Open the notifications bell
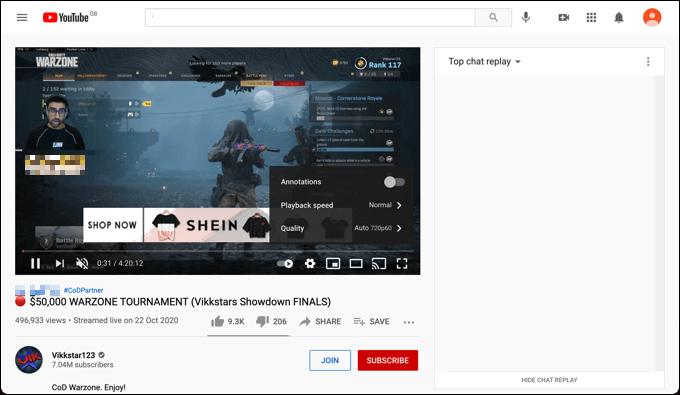The image size is (680, 395). point(619,17)
